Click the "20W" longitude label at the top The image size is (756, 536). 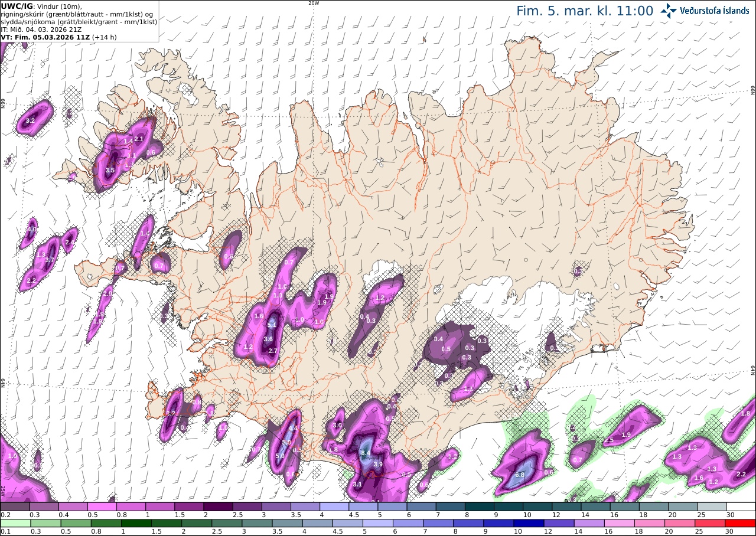[x=314, y=3]
